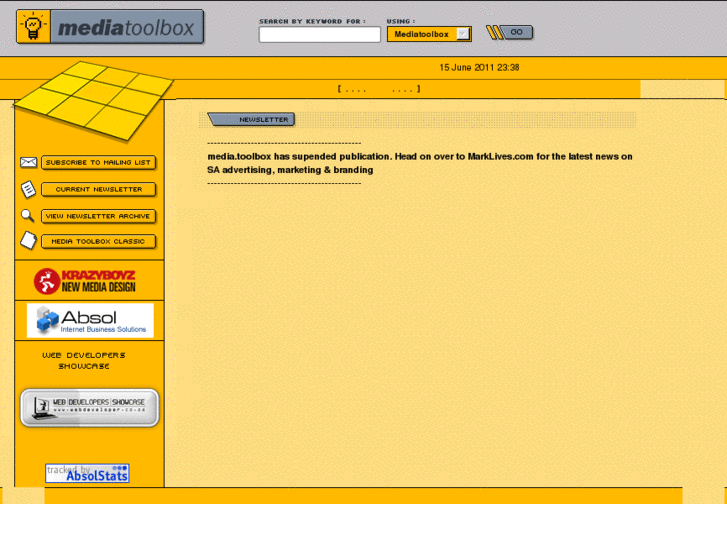Click the date text 15 June 2011 23:38
The height and width of the screenshot is (545, 727).
tap(479, 68)
